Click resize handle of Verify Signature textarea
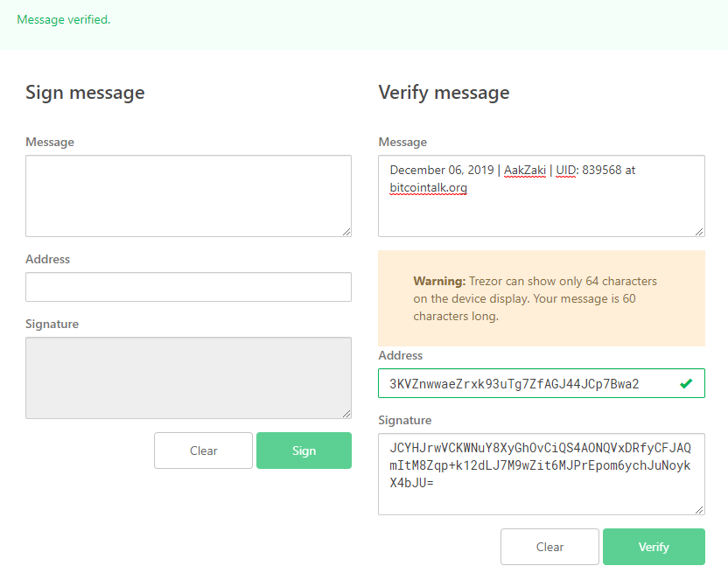Viewport: 728px width, 580px height. [x=699, y=509]
